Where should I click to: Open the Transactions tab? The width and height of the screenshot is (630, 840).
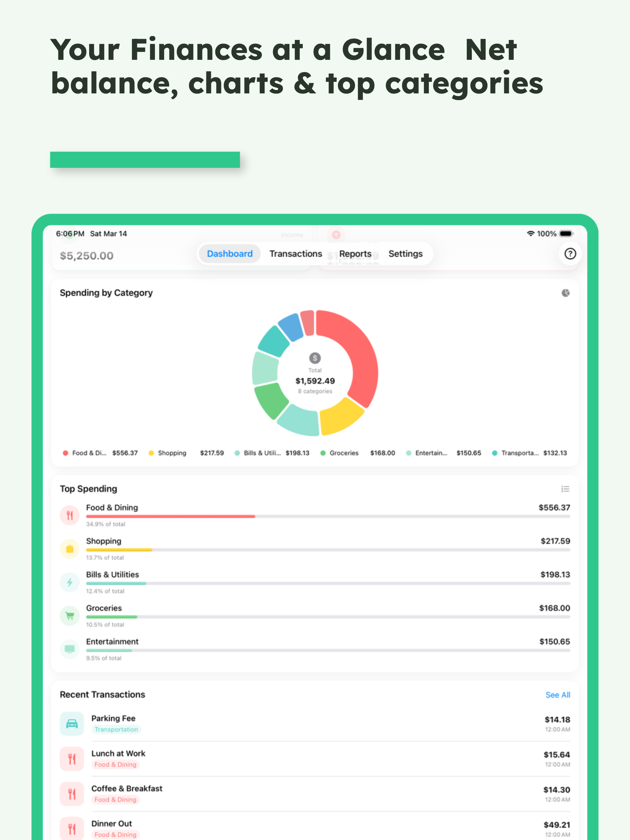point(295,254)
